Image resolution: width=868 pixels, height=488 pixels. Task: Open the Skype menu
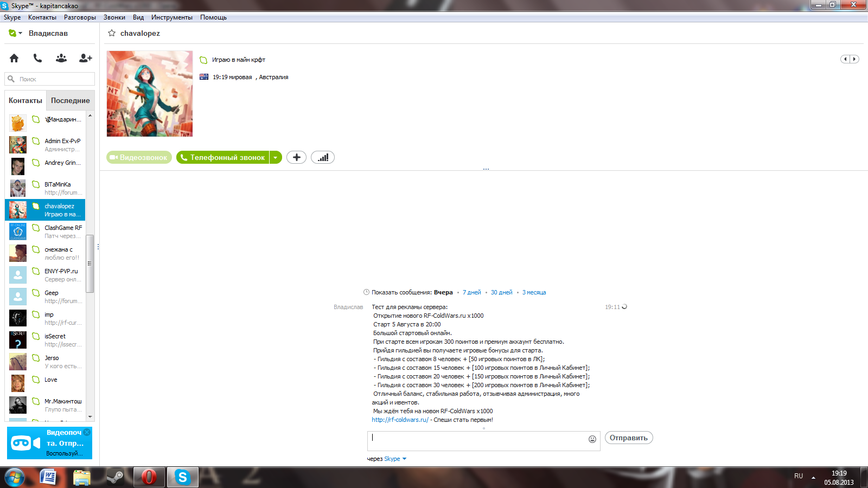(12, 17)
